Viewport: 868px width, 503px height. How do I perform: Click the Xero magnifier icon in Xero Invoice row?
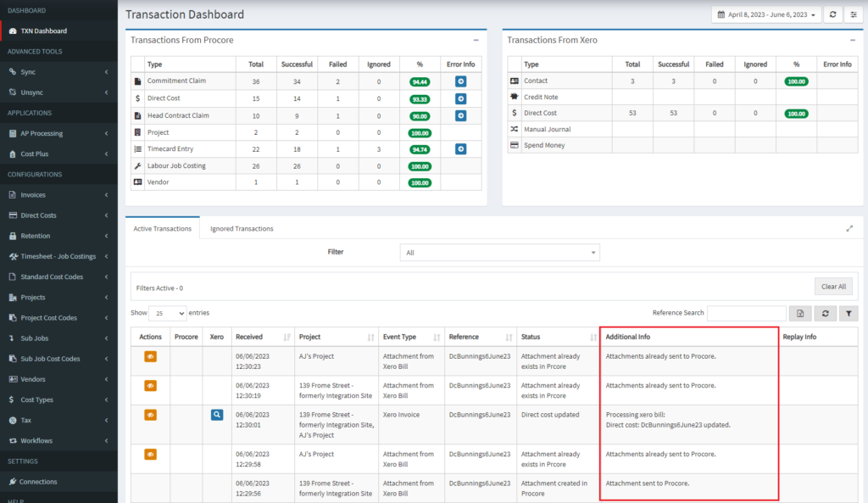(217, 415)
